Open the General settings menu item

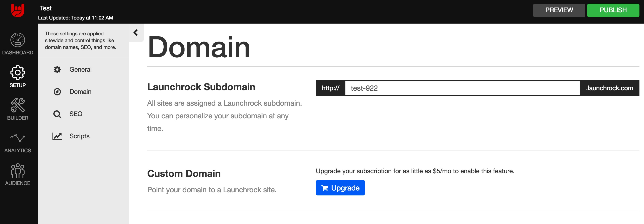[x=80, y=70]
